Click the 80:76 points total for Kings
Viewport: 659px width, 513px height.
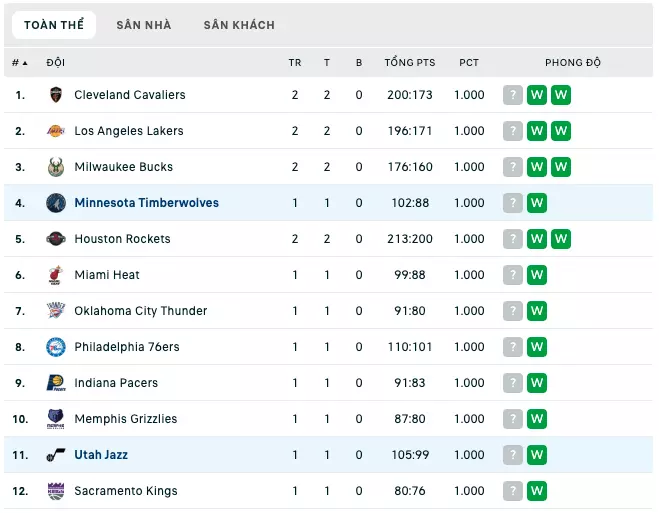(410, 491)
